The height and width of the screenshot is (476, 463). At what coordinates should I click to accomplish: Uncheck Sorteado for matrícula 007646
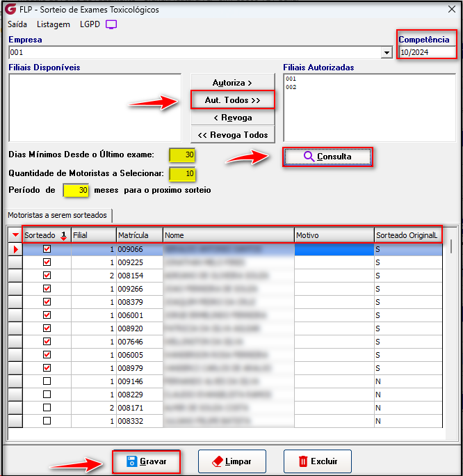[47, 342]
